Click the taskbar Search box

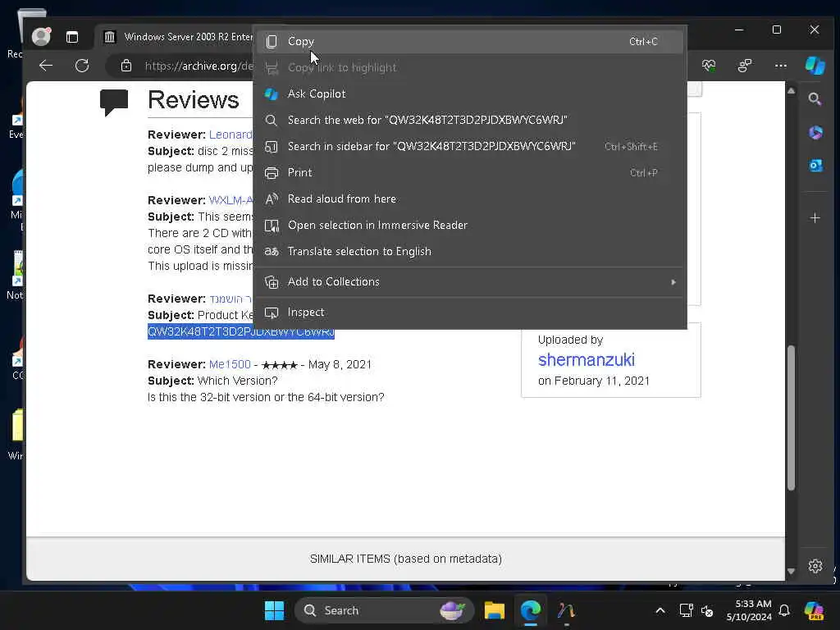tap(384, 610)
